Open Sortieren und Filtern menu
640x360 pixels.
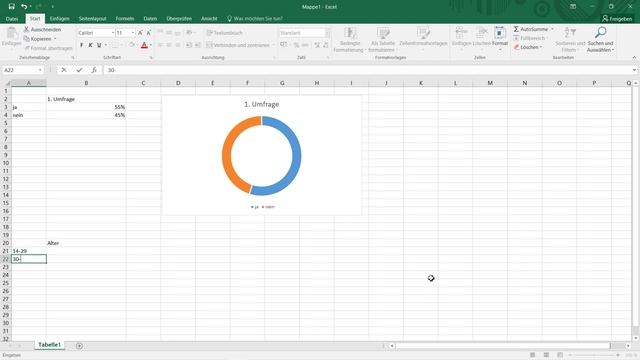tap(570, 40)
